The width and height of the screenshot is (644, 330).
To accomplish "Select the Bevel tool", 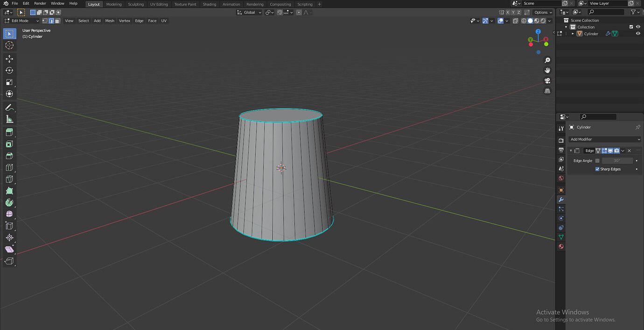I will (9, 156).
